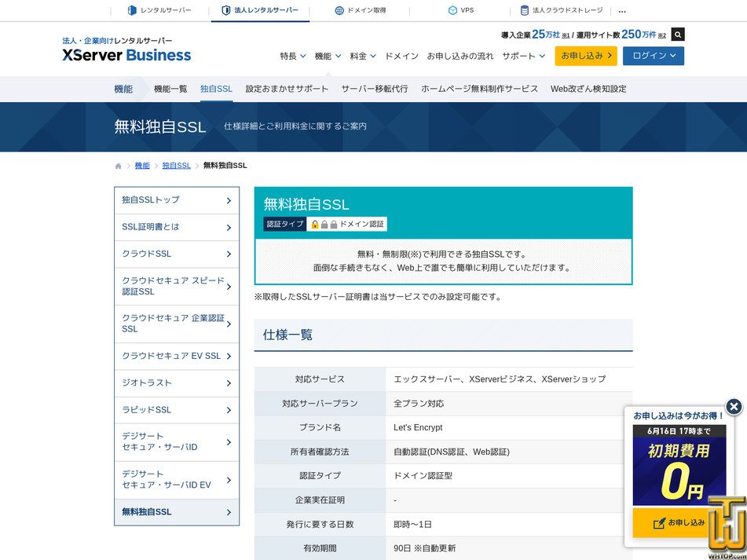Click the 即時～1日 value cell
This screenshot has width=747, height=560.
point(509,525)
